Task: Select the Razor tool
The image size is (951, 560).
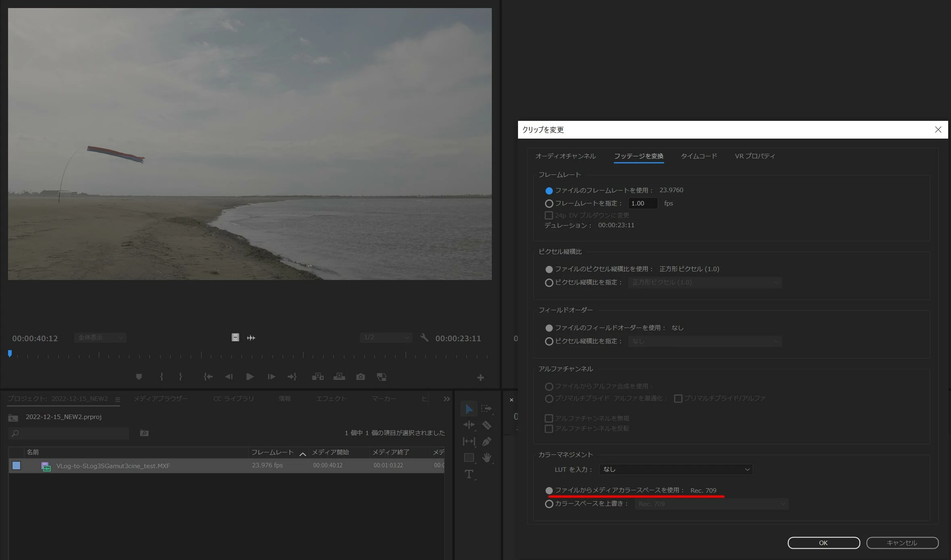Action: (487, 425)
